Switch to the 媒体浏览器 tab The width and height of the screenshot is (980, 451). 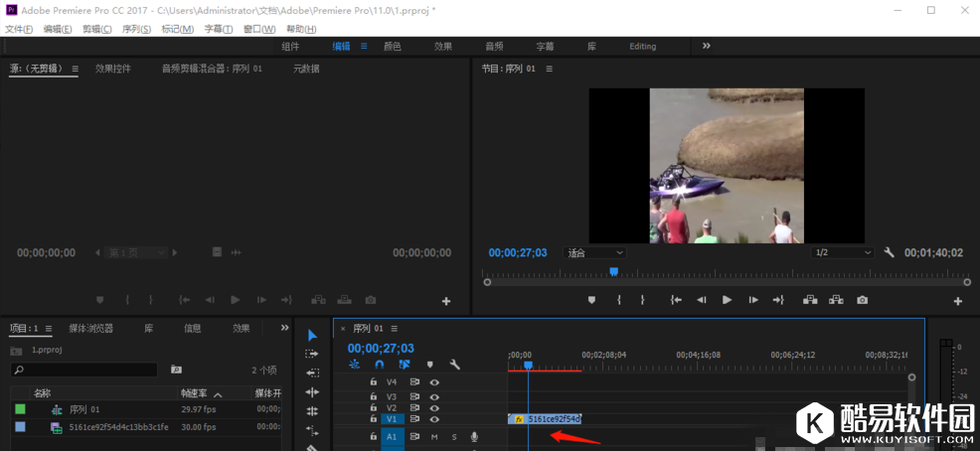pyautogui.click(x=90, y=328)
